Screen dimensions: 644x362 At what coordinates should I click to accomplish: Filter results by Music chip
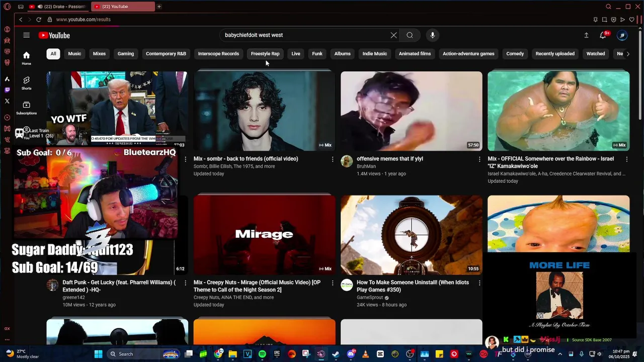74,54
